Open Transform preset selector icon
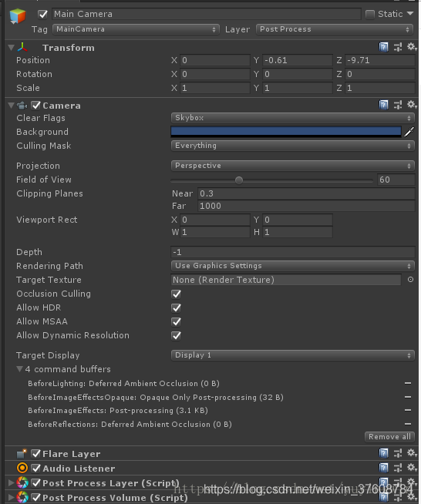421x504 pixels. 398,47
